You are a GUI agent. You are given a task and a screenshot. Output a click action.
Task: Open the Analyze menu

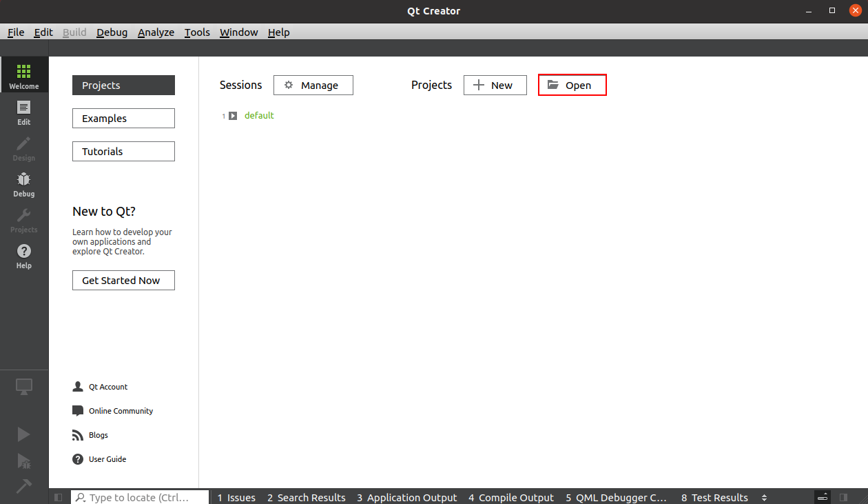click(x=156, y=32)
